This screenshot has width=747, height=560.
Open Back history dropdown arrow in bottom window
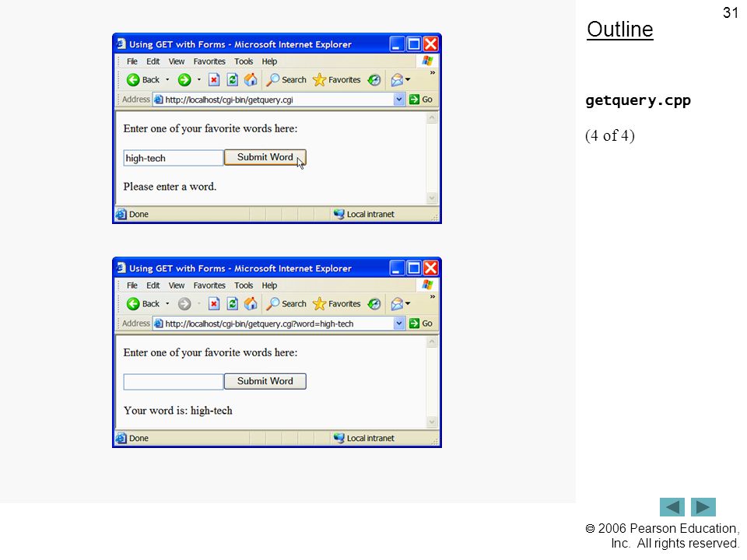167,304
